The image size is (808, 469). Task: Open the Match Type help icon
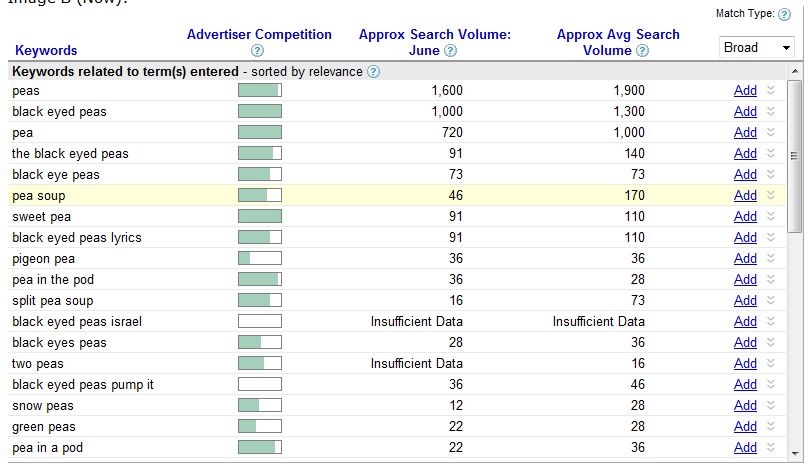784,14
